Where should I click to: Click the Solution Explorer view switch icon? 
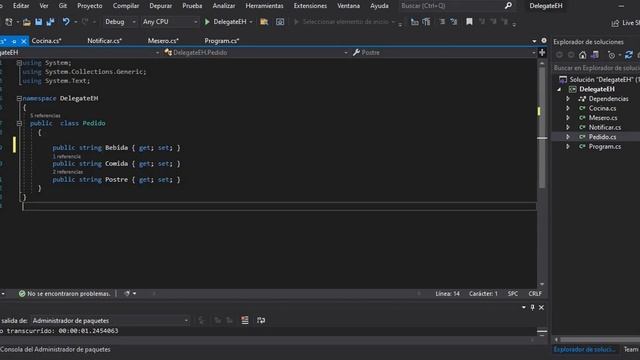pyautogui.click(x=595, y=55)
